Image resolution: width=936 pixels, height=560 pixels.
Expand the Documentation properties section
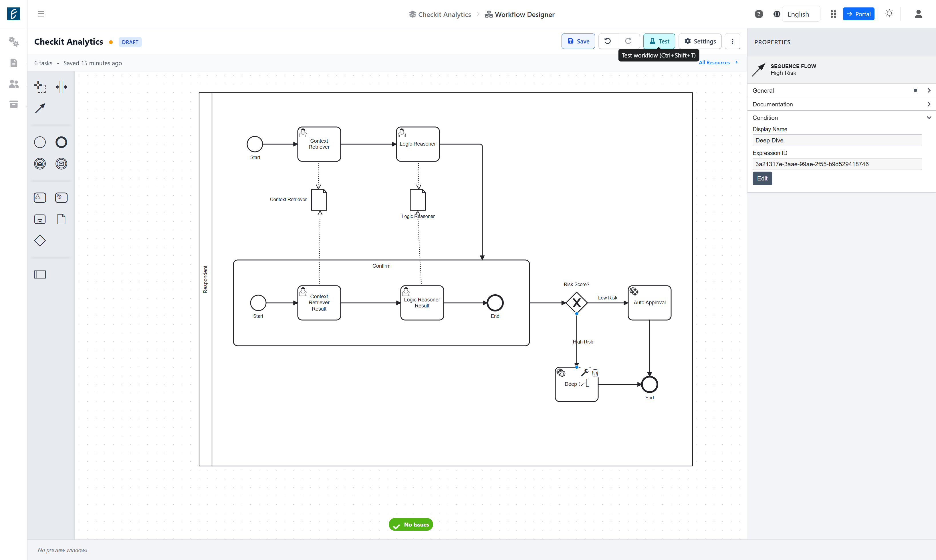click(x=841, y=104)
